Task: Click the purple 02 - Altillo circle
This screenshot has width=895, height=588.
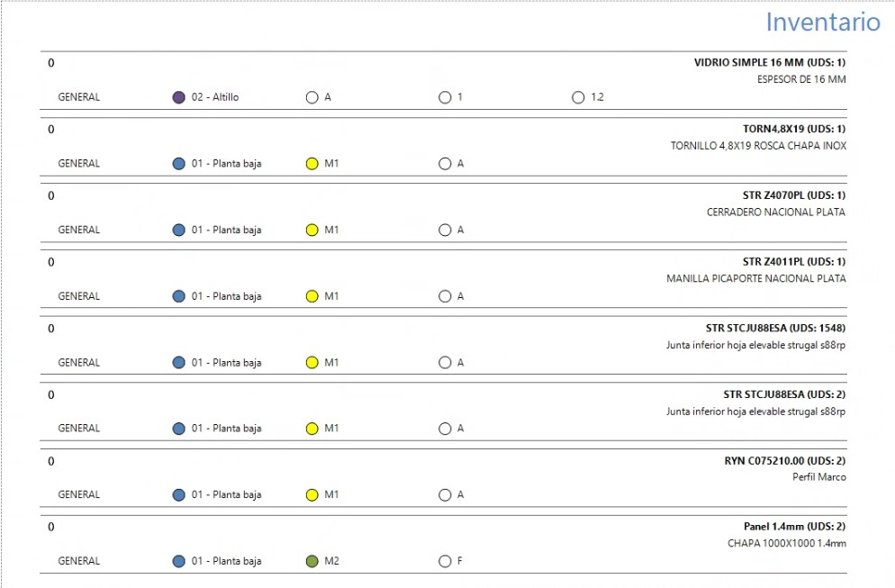Action: 178,97
